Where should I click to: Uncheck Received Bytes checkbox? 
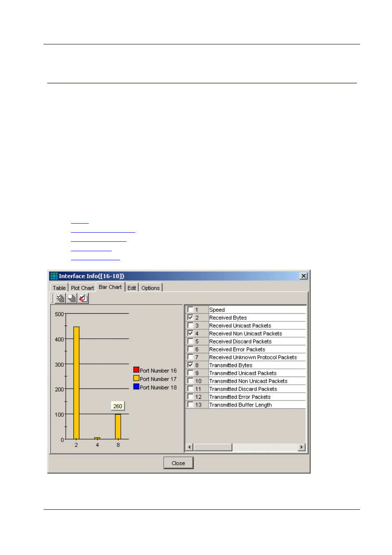(190, 317)
